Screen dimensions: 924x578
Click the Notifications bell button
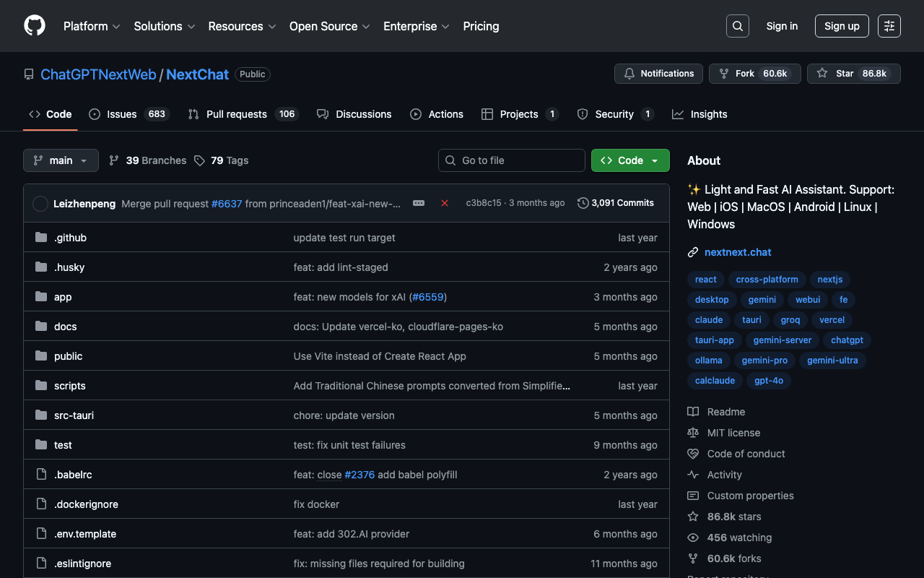(658, 74)
